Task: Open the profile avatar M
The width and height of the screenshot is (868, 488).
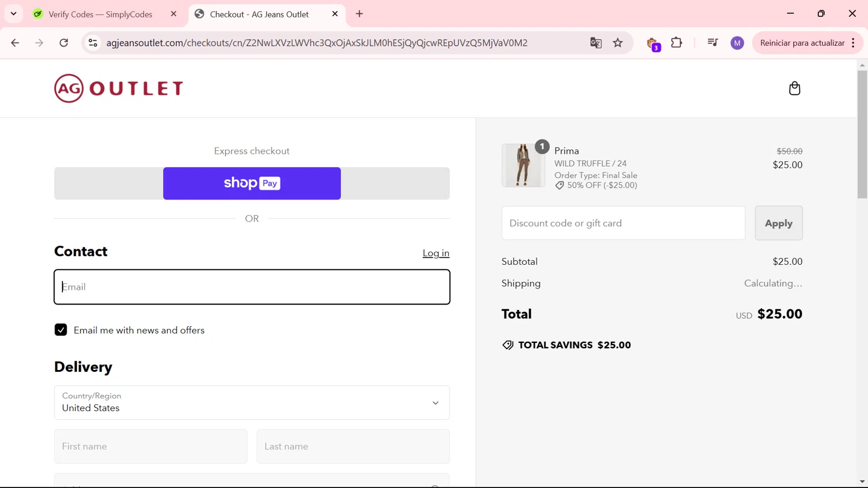Action: tap(737, 43)
